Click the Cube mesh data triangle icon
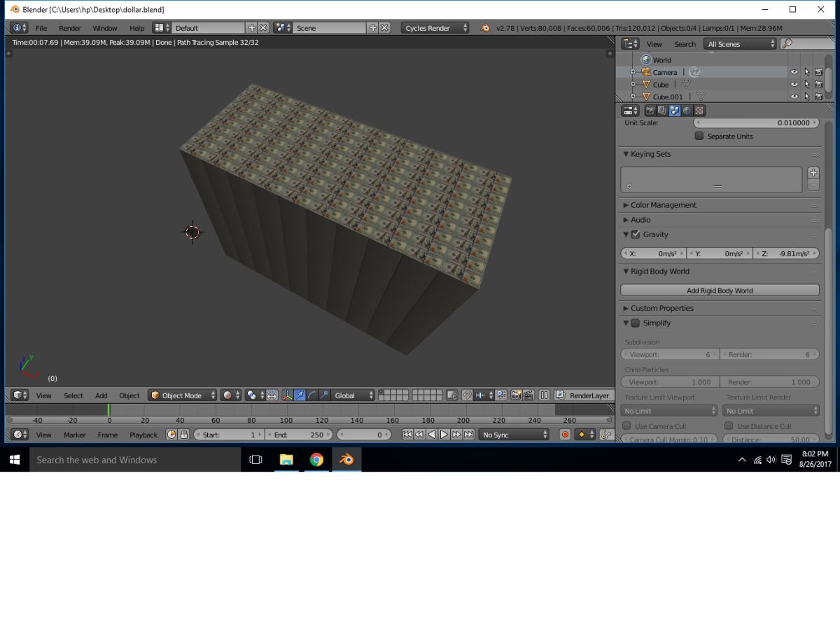The width and height of the screenshot is (840, 639). coord(686,85)
